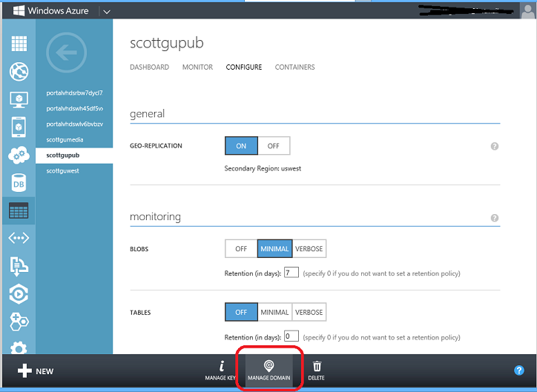Viewport: 537px width, 392px height.
Task: Open help for geo-replication setting
Action: click(495, 147)
